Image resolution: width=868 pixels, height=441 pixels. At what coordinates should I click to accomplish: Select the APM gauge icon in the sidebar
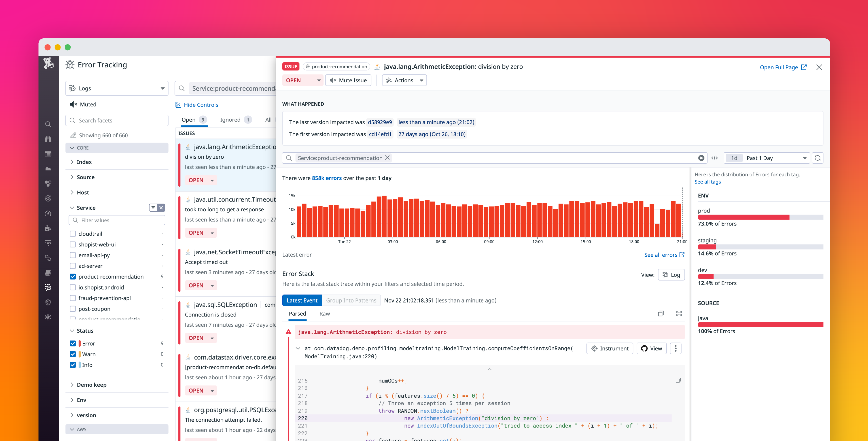[x=48, y=213]
